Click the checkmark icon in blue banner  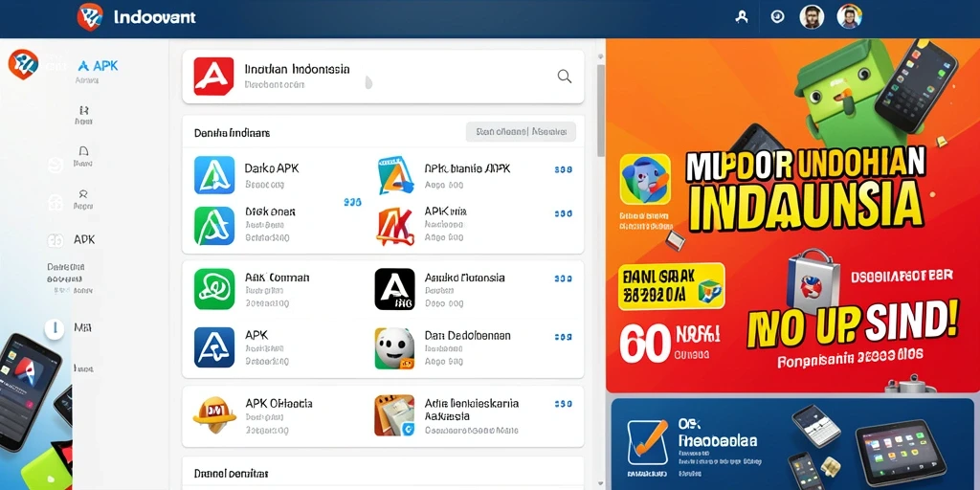(x=648, y=444)
